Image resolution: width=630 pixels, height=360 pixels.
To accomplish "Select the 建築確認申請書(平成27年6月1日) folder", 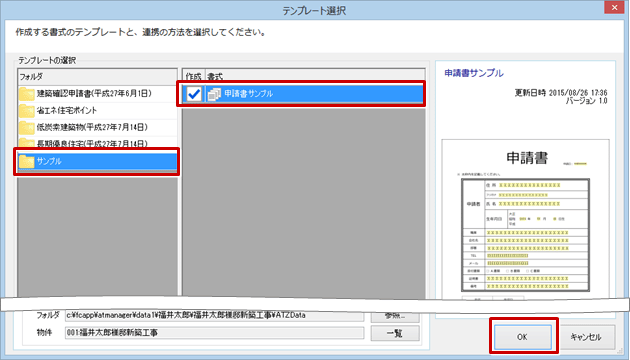I will coord(97,94).
